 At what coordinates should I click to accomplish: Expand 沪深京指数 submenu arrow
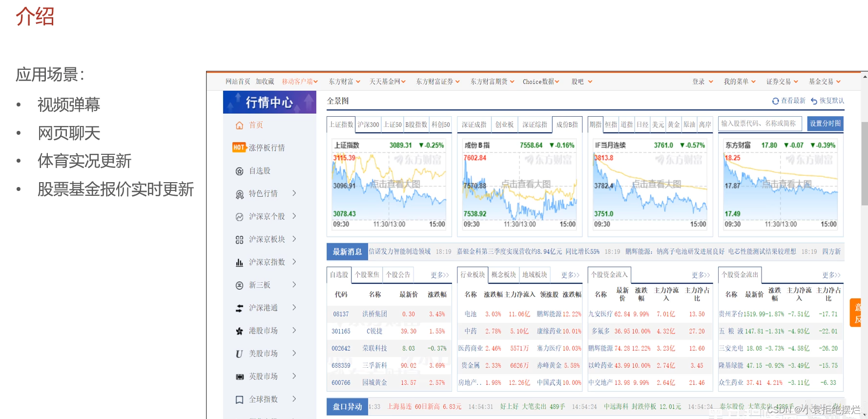click(294, 262)
